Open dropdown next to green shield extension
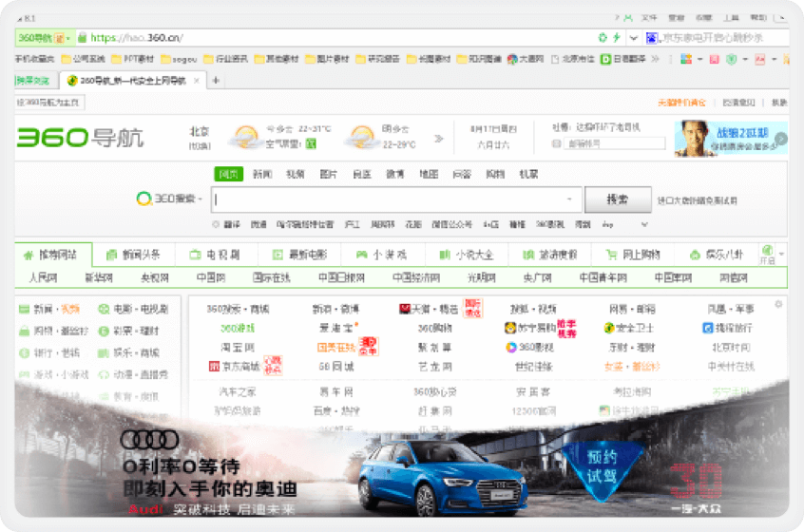Image resolution: width=804 pixels, height=532 pixels. tap(745, 60)
